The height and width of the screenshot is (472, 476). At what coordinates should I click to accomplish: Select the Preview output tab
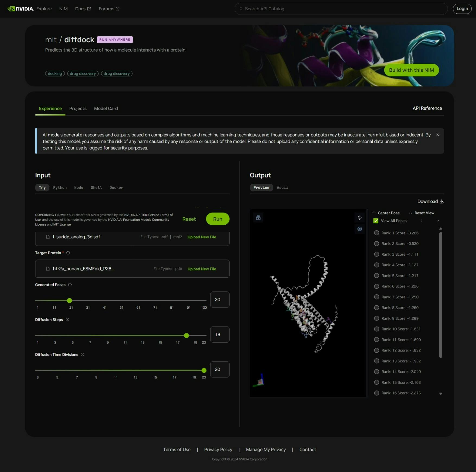pyautogui.click(x=261, y=188)
